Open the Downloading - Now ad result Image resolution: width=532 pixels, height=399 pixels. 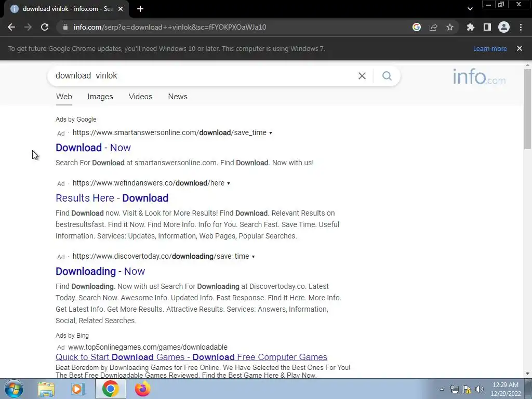(x=100, y=271)
